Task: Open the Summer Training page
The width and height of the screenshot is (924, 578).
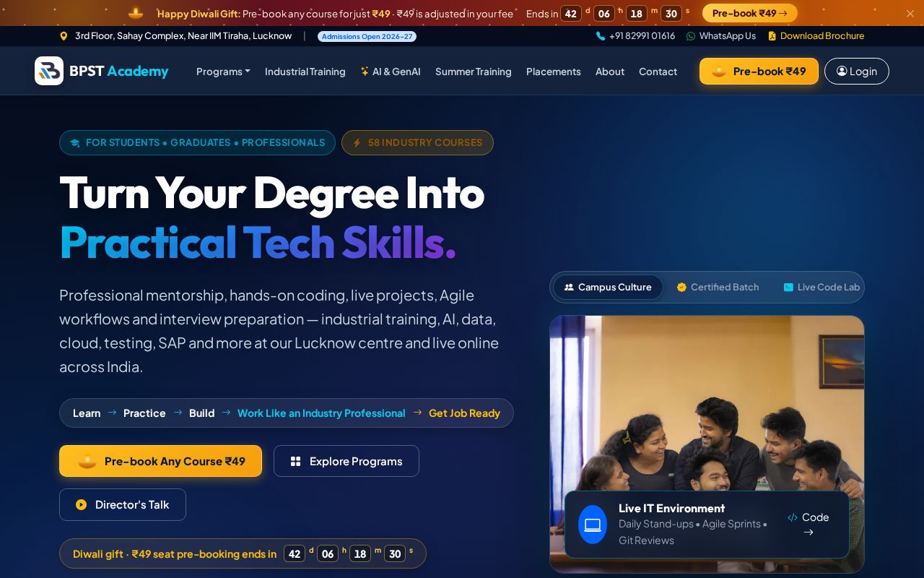Action: tap(474, 72)
